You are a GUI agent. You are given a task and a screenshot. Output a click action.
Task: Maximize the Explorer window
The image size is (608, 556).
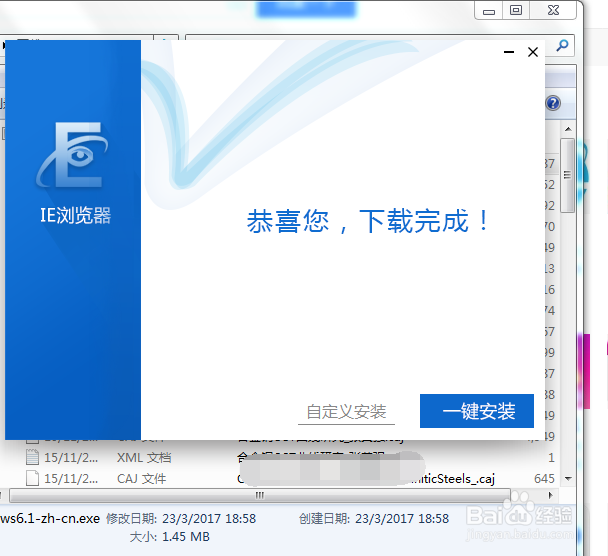pyautogui.click(x=516, y=10)
